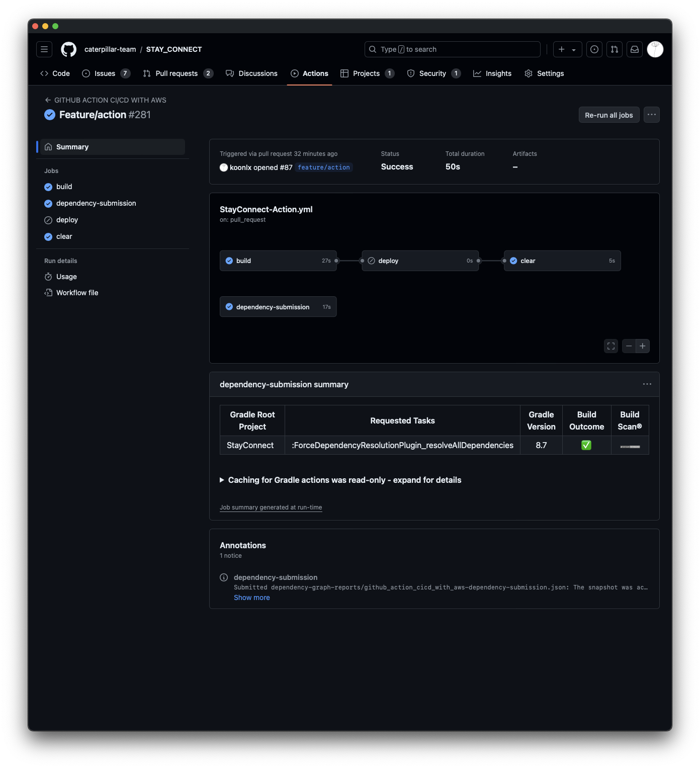Screen dimensions: 700x768
Task: Switch to the Pull requests tab
Action: coord(178,73)
